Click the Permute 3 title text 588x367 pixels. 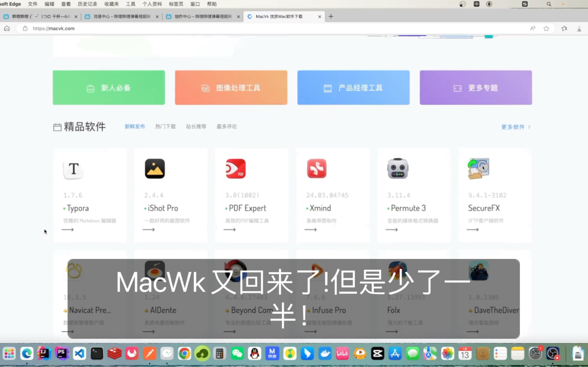(408, 208)
